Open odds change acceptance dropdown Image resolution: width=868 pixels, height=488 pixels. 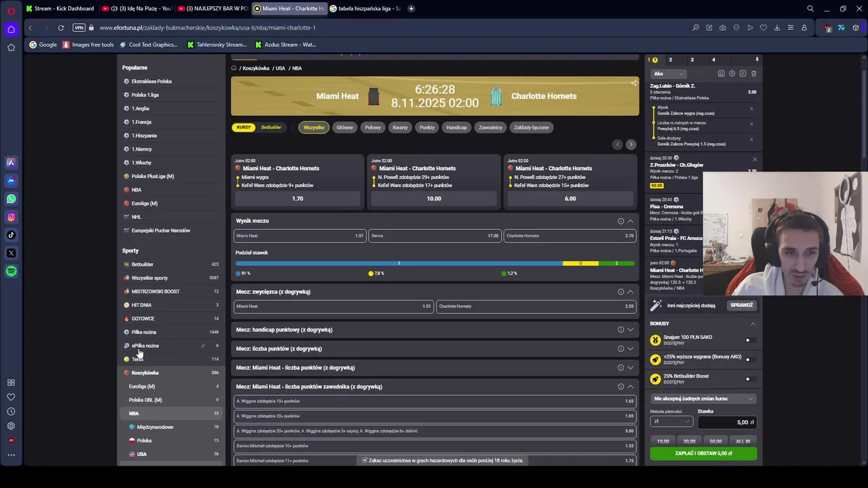703,399
